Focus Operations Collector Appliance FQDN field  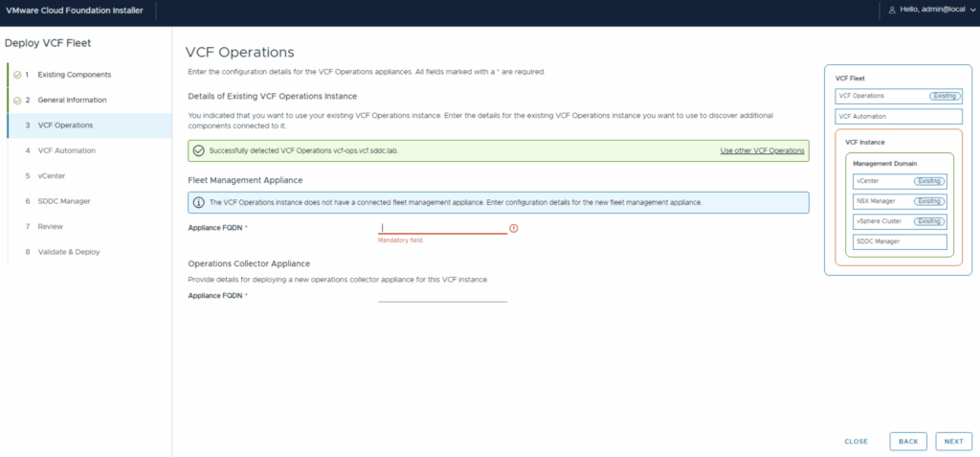tap(442, 295)
